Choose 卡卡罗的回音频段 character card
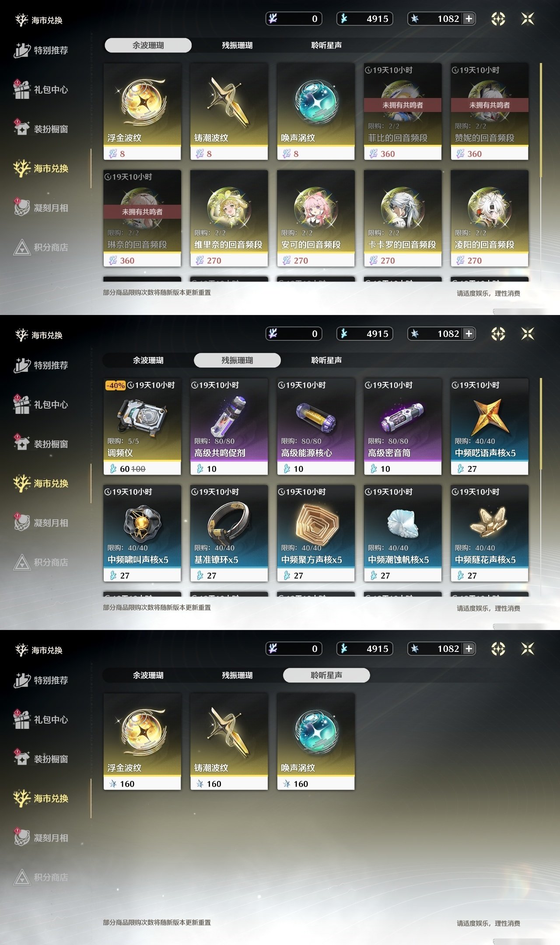 coord(402,218)
